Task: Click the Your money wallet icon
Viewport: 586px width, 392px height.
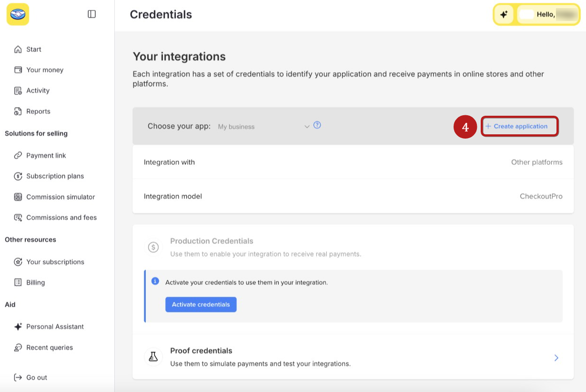Action: point(18,70)
